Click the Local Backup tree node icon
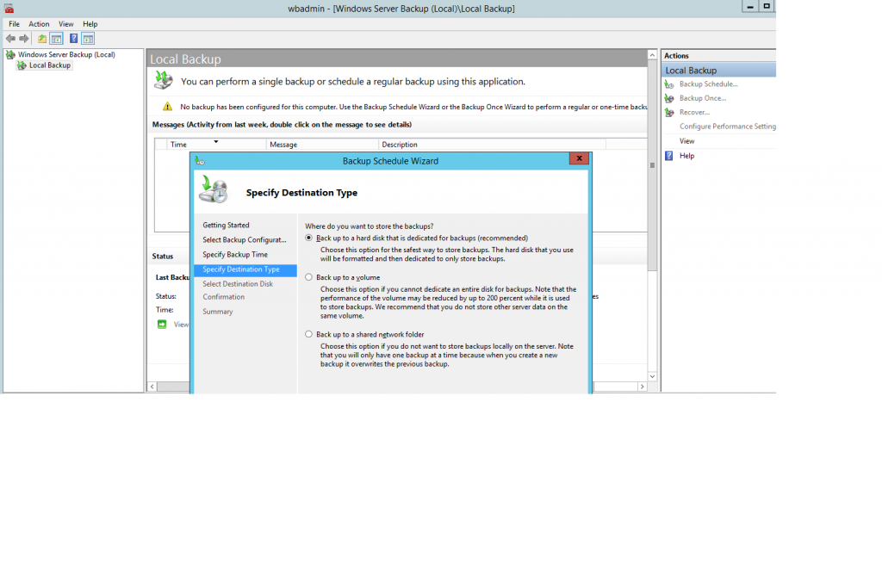This screenshot has height=588, width=882. 22,65
